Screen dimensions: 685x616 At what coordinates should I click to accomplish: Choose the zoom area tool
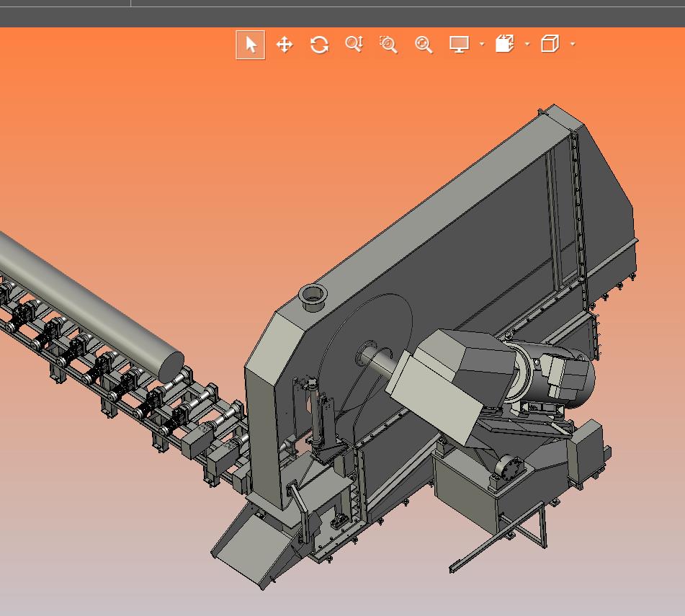point(388,45)
